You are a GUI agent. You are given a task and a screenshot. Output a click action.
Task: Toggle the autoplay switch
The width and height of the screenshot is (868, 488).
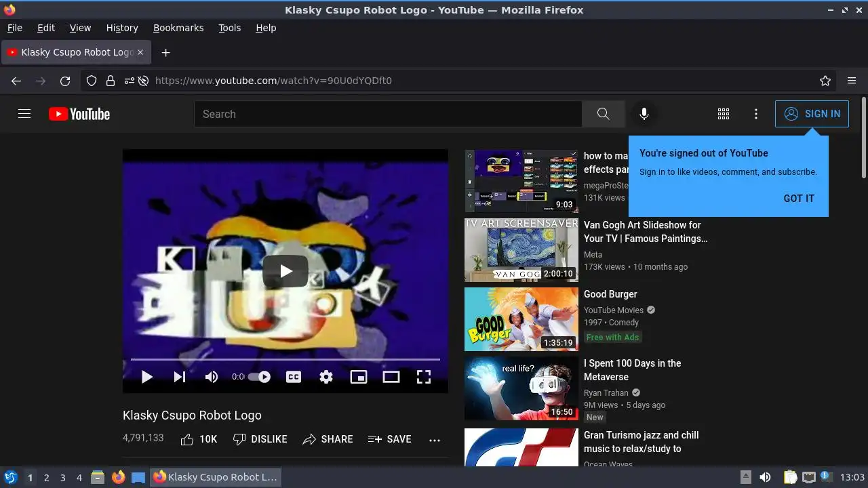(259, 377)
